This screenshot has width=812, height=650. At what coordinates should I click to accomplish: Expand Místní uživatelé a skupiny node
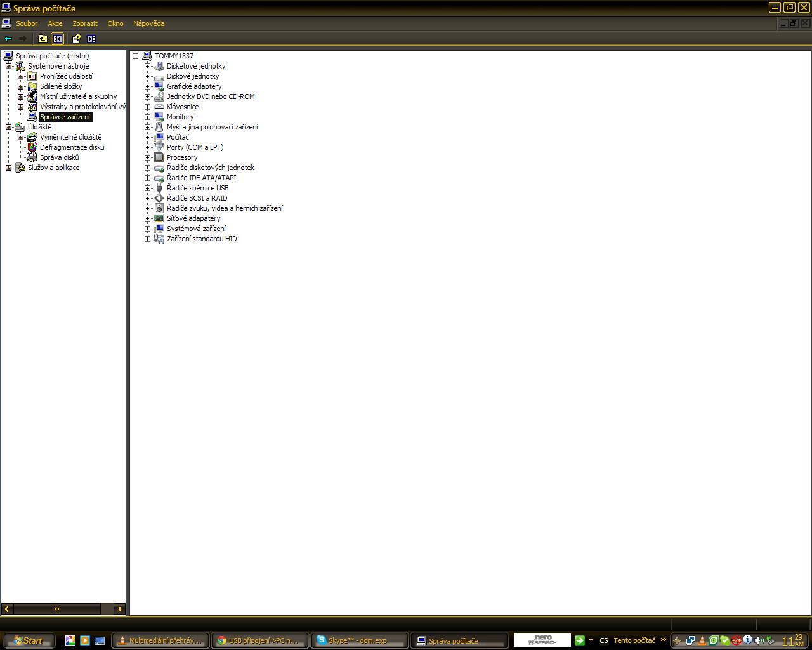click(x=21, y=96)
